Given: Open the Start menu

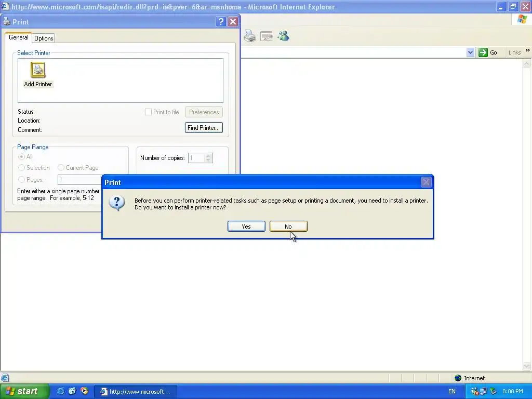Looking at the screenshot, I should 24,391.
